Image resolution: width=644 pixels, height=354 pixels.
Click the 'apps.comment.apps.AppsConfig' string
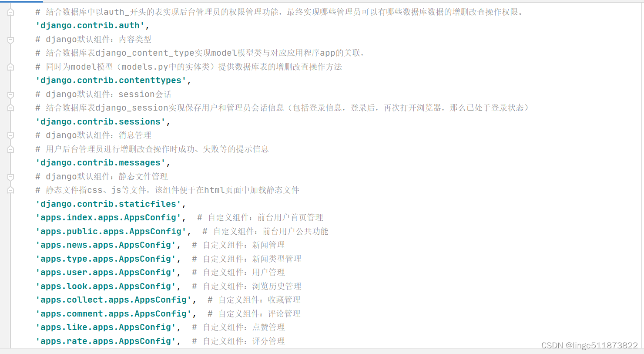coord(114,314)
